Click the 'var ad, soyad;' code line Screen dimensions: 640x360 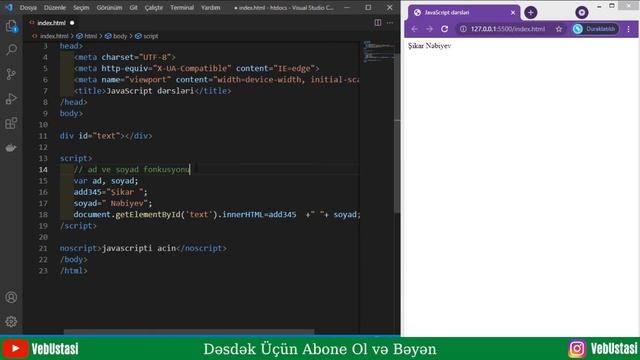click(x=106, y=180)
